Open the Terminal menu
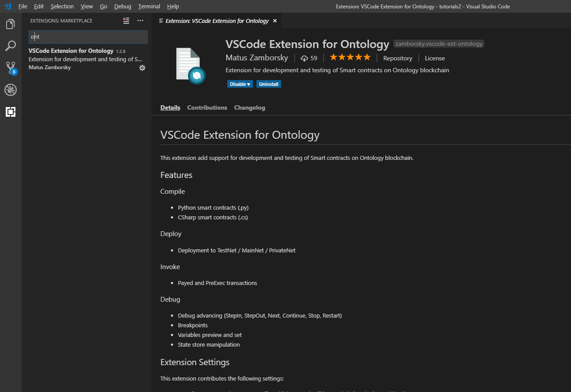 tap(149, 7)
